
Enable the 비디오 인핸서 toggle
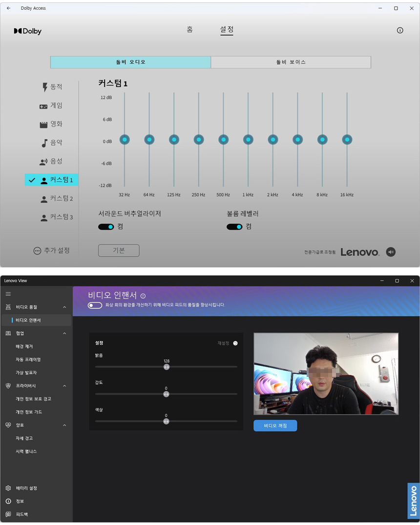click(x=95, y=306)
